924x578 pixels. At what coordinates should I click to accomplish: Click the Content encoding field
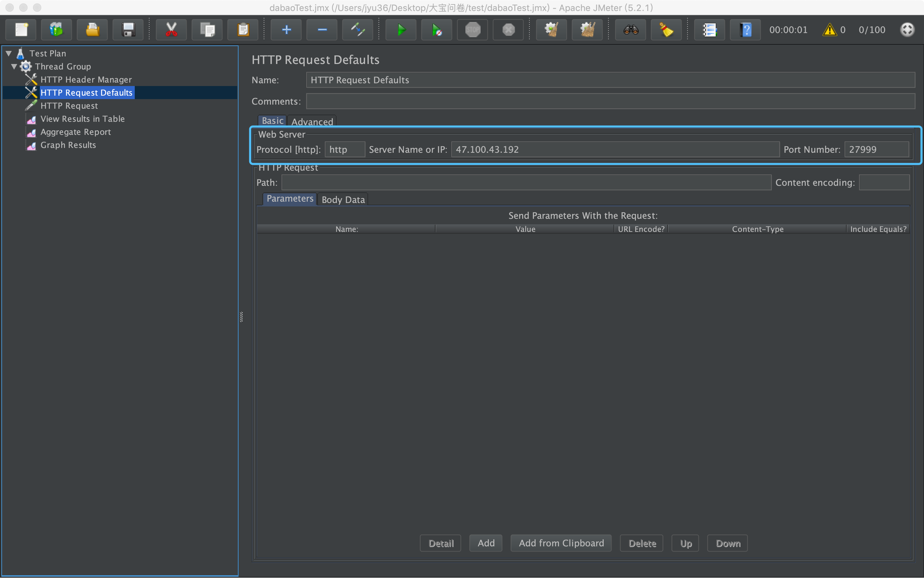[884, 183]
